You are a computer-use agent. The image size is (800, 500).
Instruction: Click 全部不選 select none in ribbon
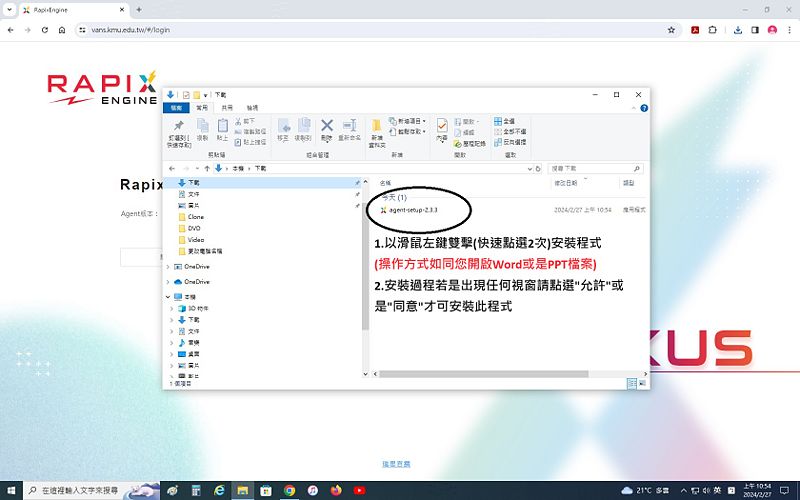(510, 132)
